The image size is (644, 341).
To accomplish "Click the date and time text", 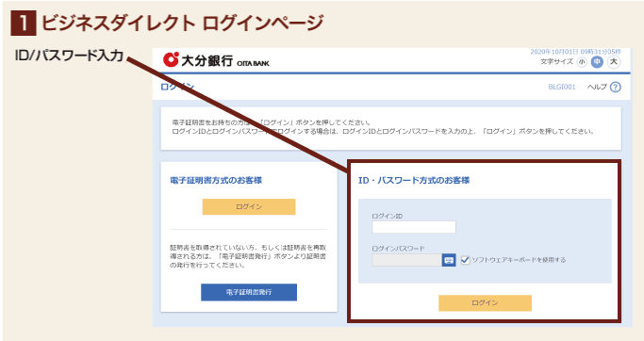I will tap(576, 52).
